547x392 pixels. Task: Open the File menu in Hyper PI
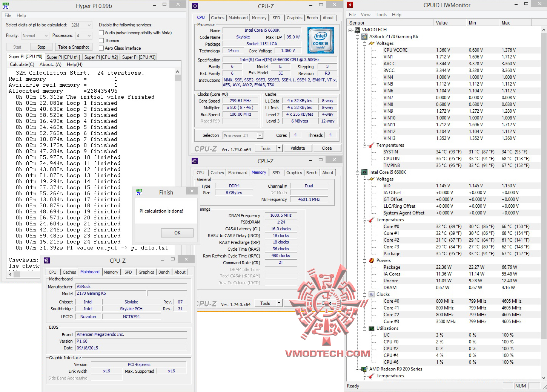8,15
